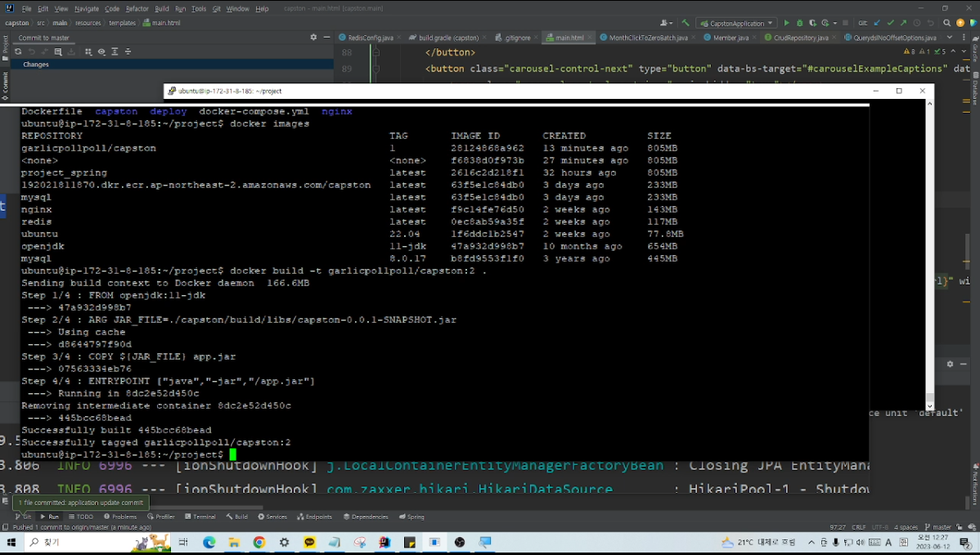Expand the profiler run options dropdown arrow
Image resolution: width=980 pixels, height=555 pixels.
tap(834, 23)
